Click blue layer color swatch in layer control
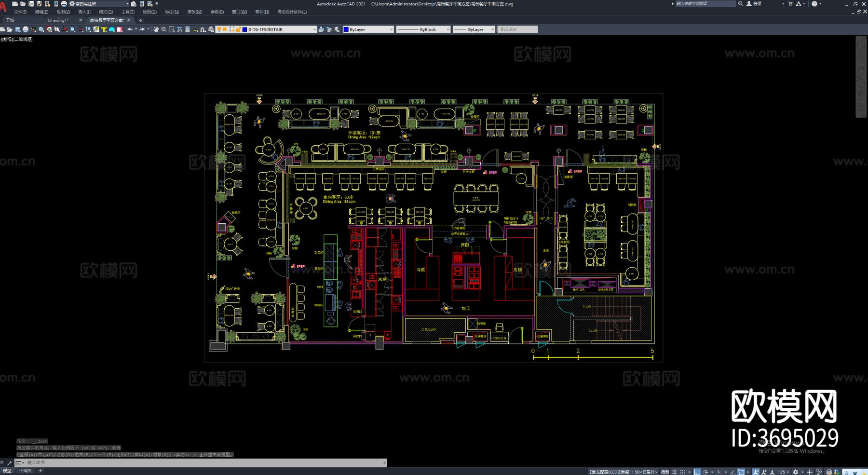The height and width of the screenshot is (475, 868). pyautogui.click(x=244, y=29)
